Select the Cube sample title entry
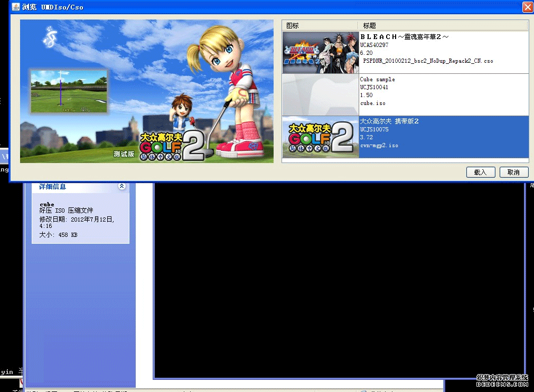The width and height of the screenshot is (534, 392). [x=378, y=80]
